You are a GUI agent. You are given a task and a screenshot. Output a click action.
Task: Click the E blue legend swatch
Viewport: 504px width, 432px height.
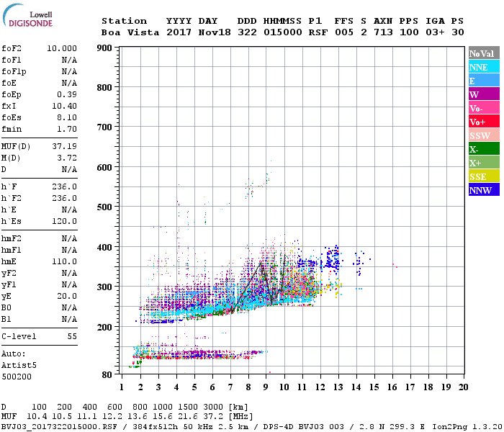484,81
